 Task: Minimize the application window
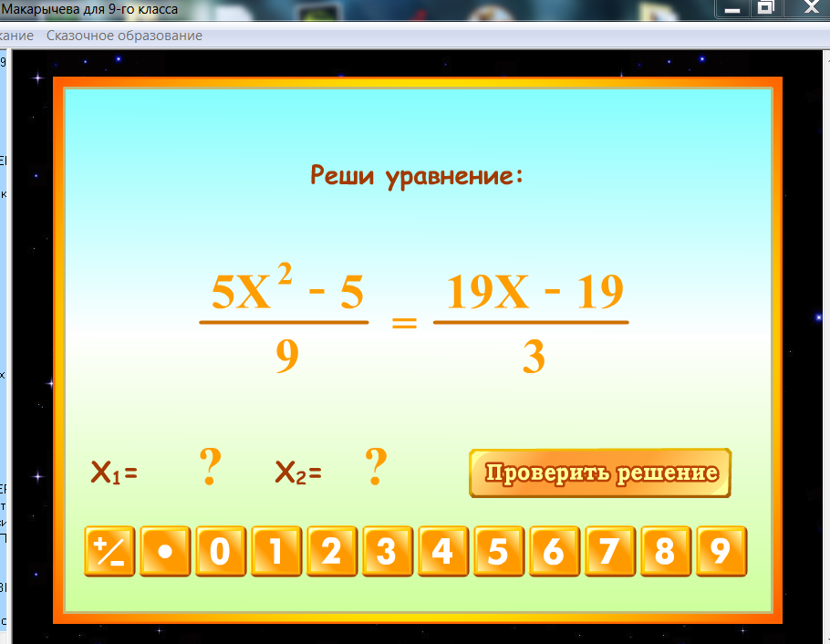[731, 8]
